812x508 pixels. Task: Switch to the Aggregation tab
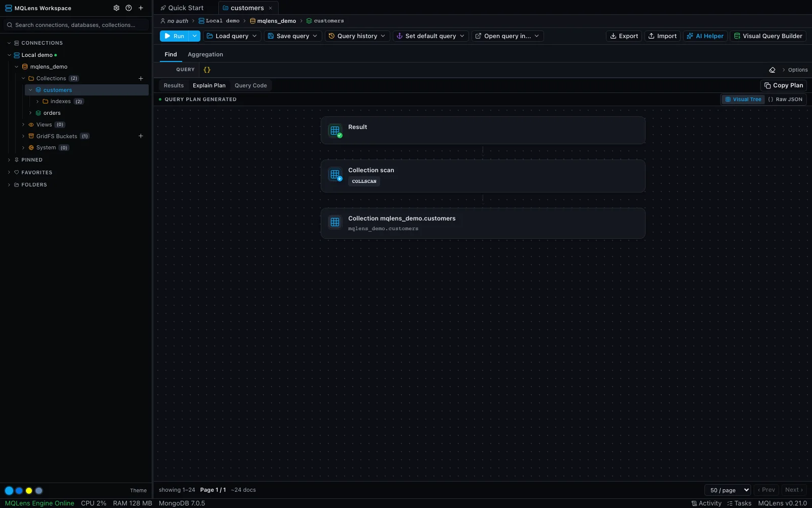(x=205, y=54)
